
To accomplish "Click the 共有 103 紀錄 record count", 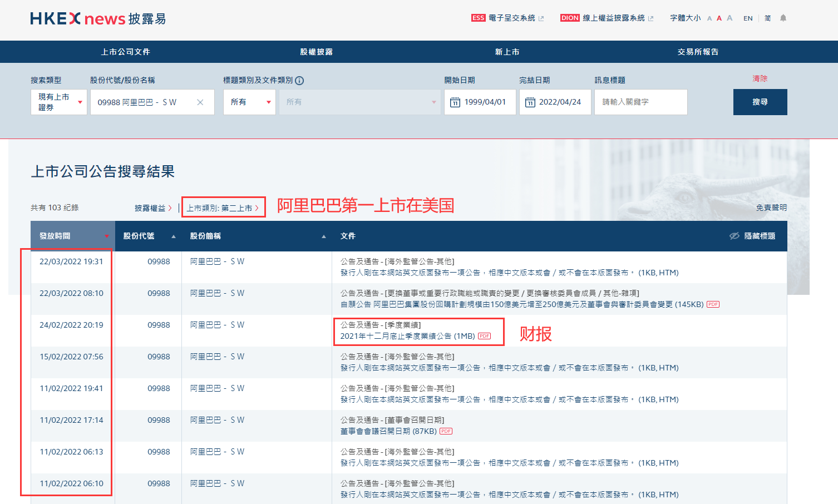I will [55, 207].
